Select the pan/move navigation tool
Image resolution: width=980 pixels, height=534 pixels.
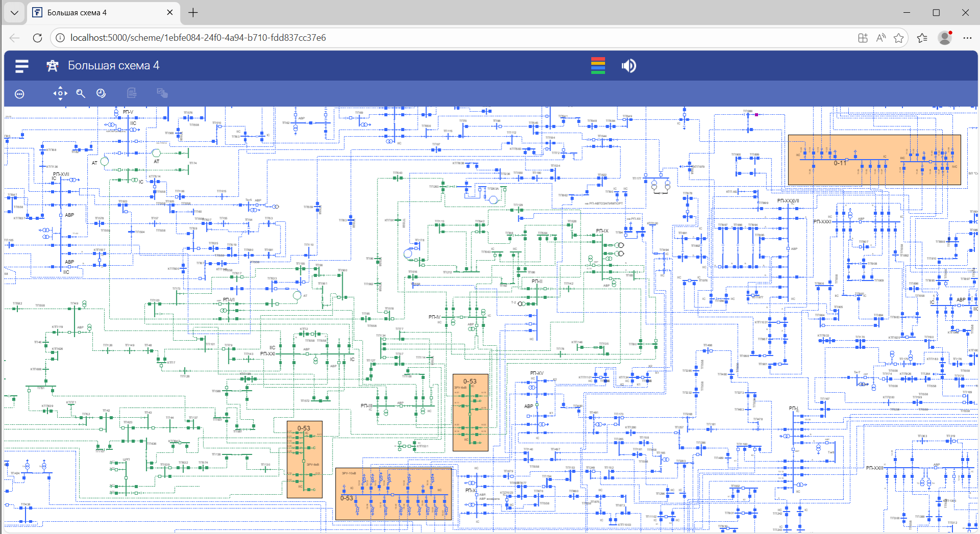60,93
